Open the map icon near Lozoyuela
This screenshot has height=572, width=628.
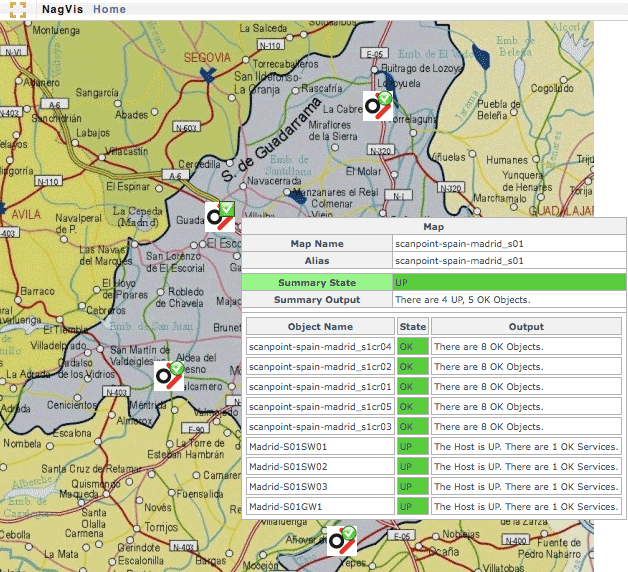tap(378, 106)
